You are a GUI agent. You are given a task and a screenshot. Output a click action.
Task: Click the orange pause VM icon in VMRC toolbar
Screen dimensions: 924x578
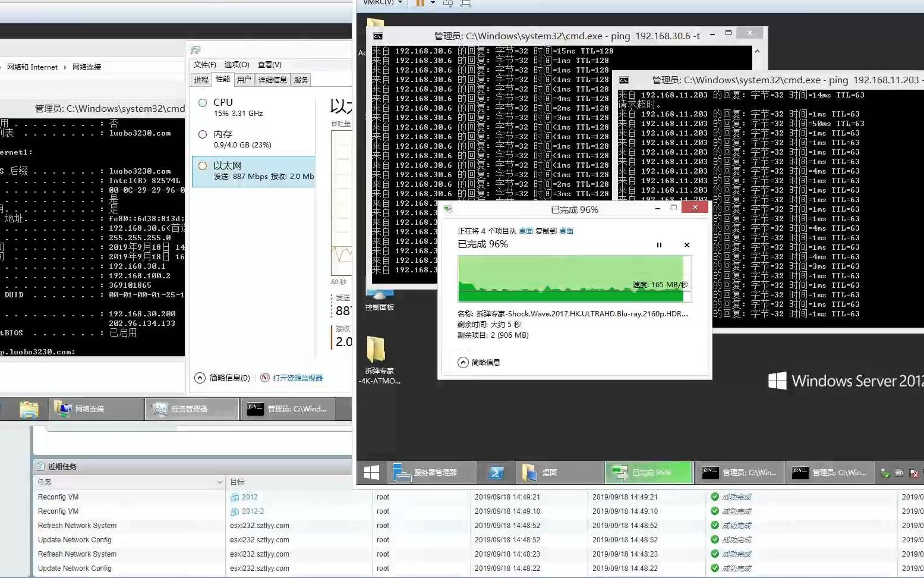point(420,3)
